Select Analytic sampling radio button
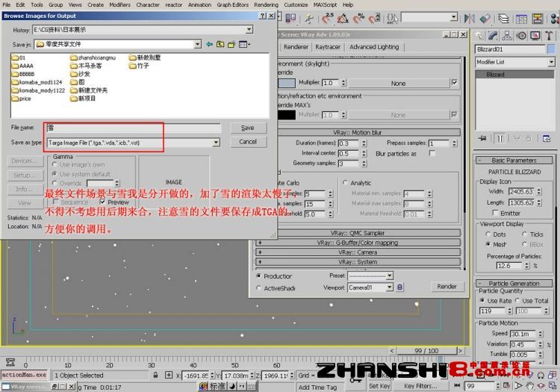Screen dimensions: 560x392 [x=345, y=182]
